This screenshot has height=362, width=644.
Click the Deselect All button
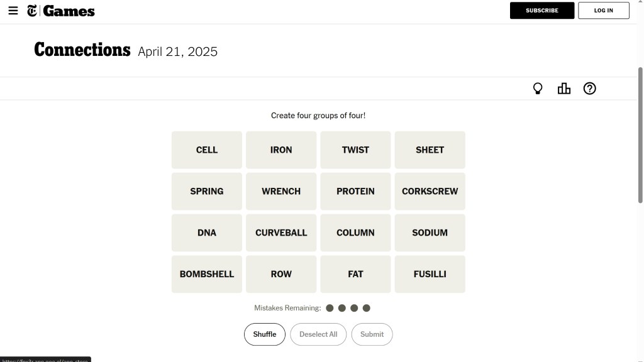(x=318, y=334)
